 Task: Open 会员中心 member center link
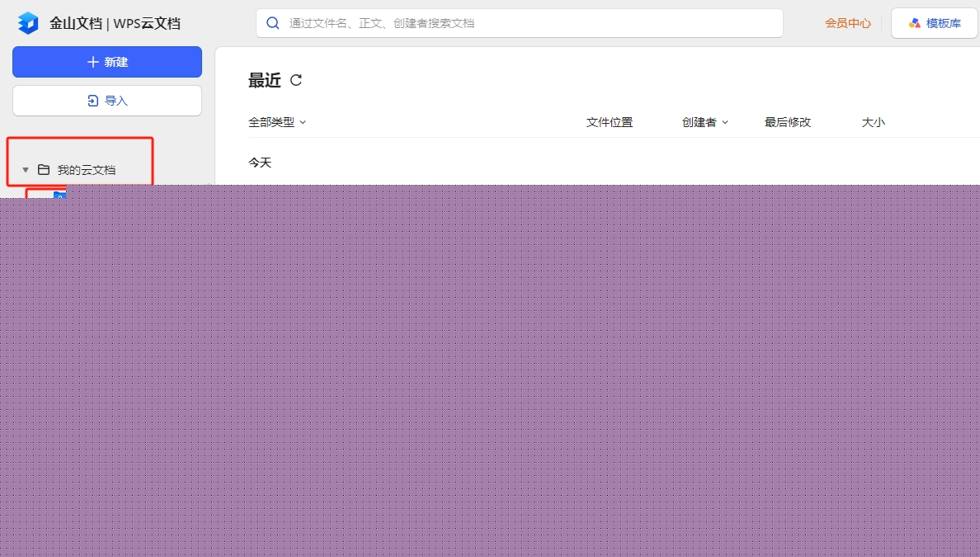click(x=847, y=23)
